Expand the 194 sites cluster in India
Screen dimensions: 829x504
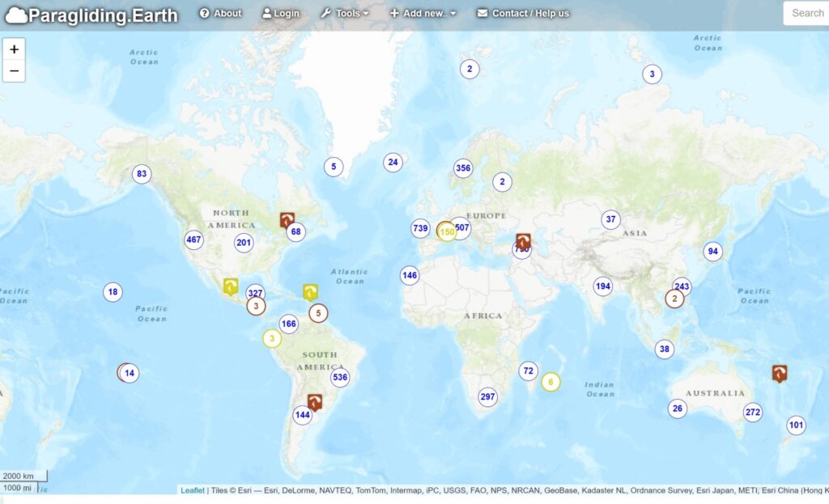point(603,286)
